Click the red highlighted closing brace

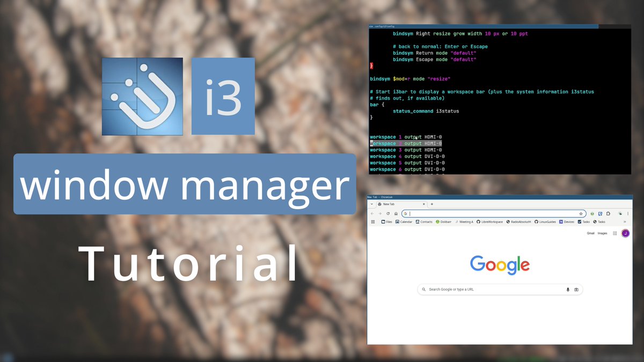coord(371,66)
